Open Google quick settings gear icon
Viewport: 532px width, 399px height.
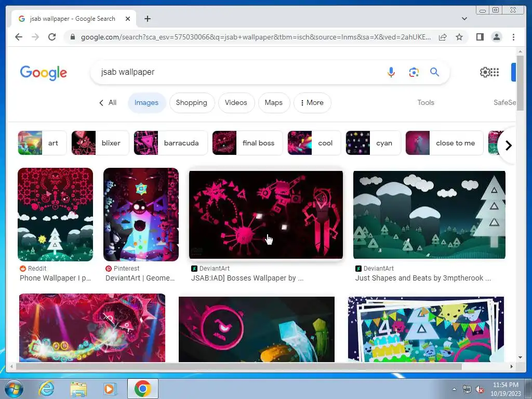(485, 72)
